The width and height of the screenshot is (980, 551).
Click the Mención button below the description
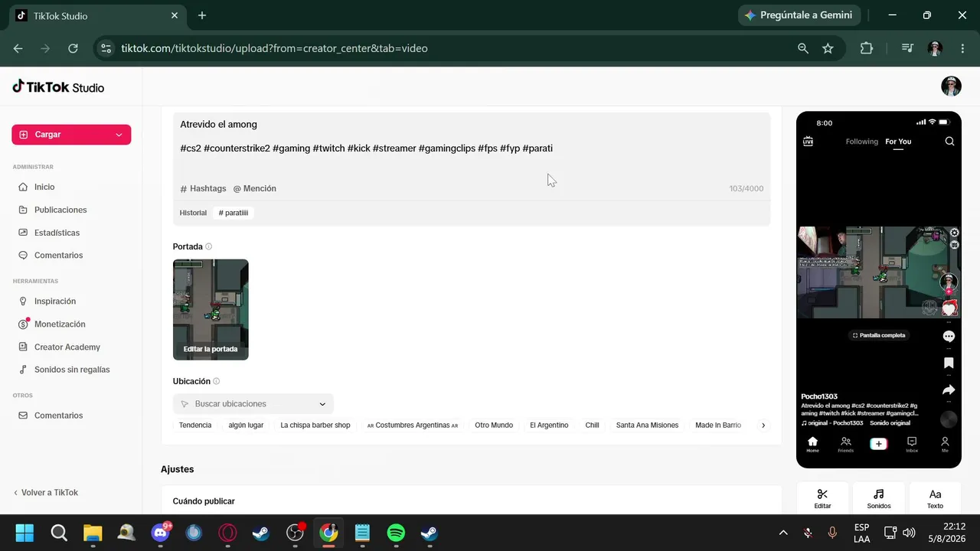[x=255, y=188]
